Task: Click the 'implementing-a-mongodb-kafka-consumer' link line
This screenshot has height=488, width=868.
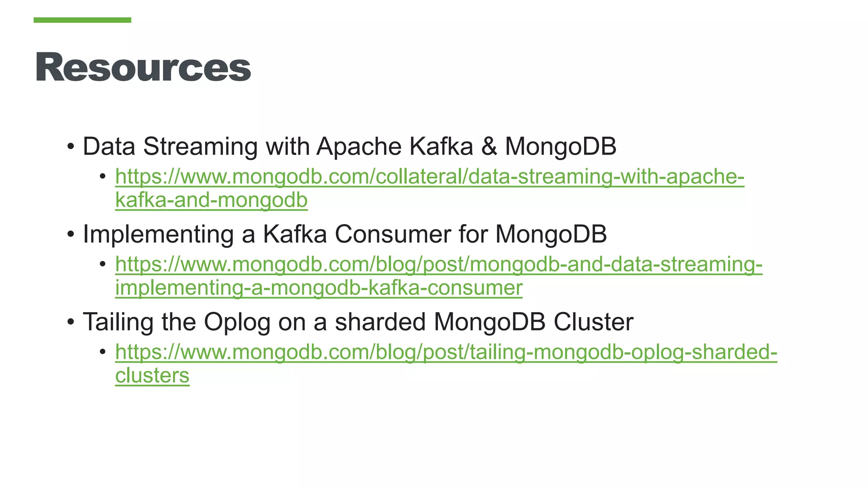Action: [319, 288]
